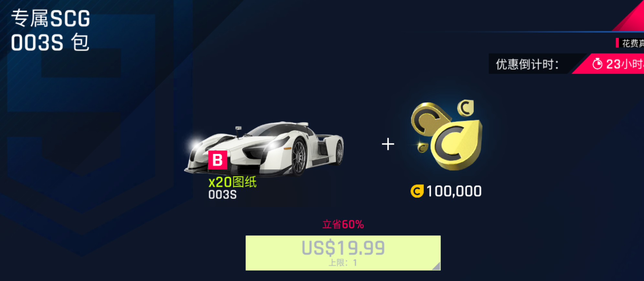The image size is (644, 281).
Task: Open the white SCG 003S car image
Action: (x=264, y=149)
